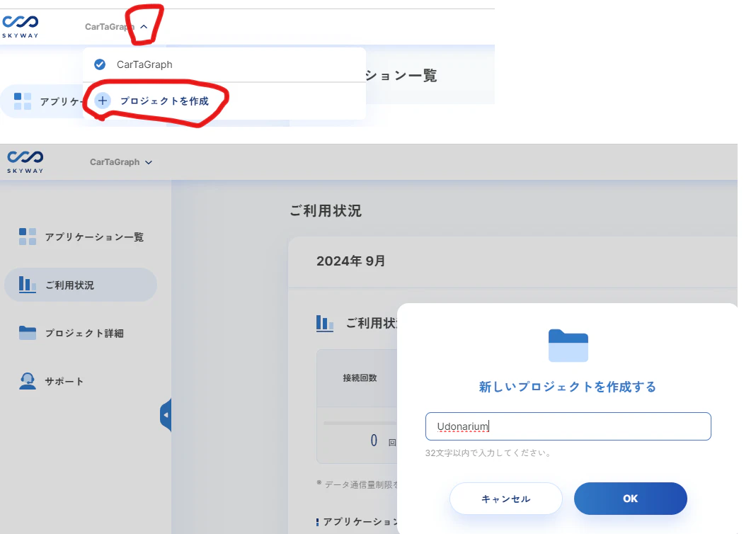
Task: Collapse the sidebar with the blue arrow handle
Action: [166, 415]
